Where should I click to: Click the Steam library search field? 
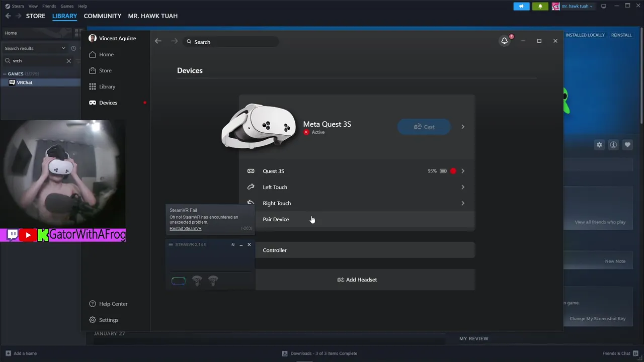tap(38, 60)
